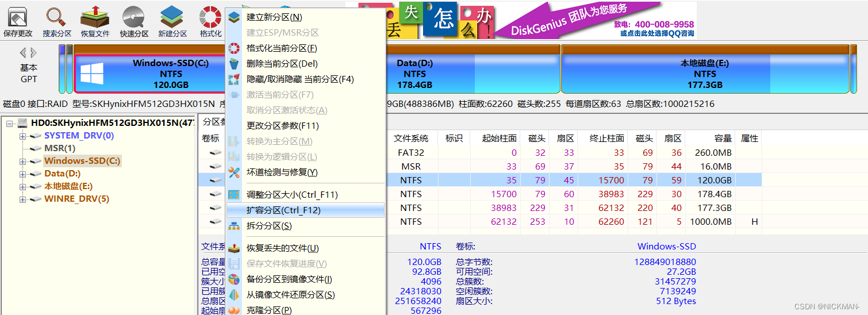Click the 总扇区数:1000215216 disk info text
This screenshot has width=868, height=315.
[670, 104]
